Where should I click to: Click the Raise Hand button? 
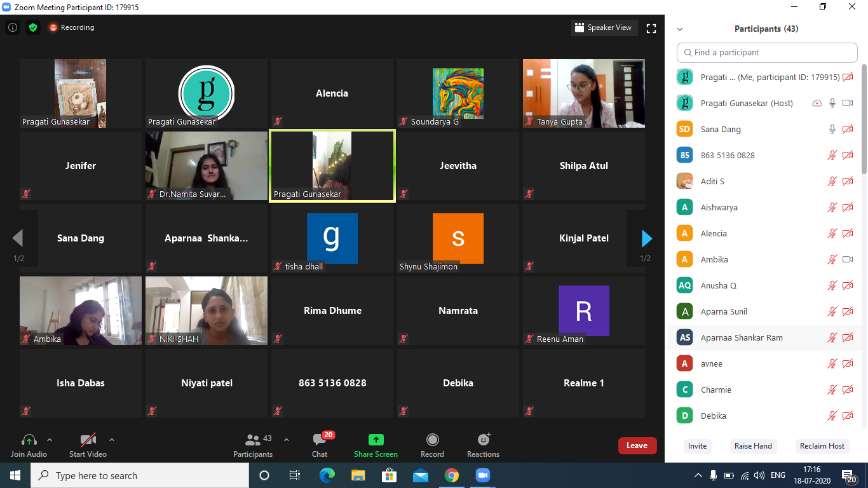point(753,446)
